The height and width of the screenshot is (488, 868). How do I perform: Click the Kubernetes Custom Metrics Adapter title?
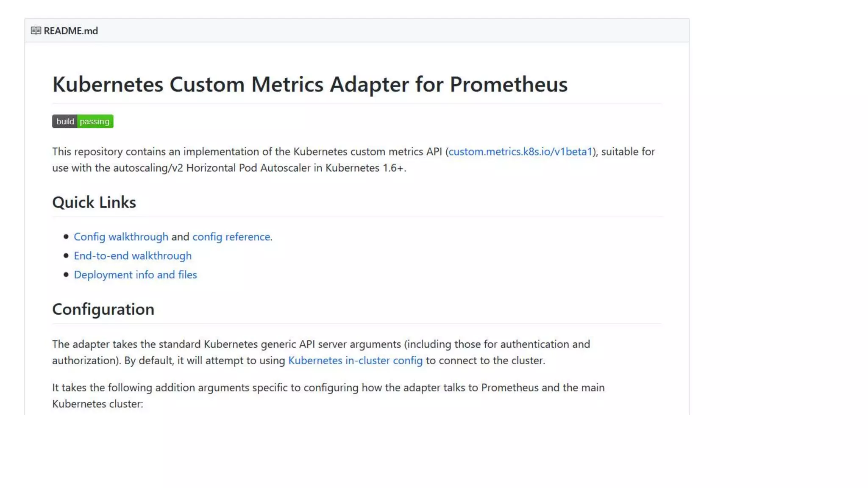pyautogui.click(x=309, y=84)
